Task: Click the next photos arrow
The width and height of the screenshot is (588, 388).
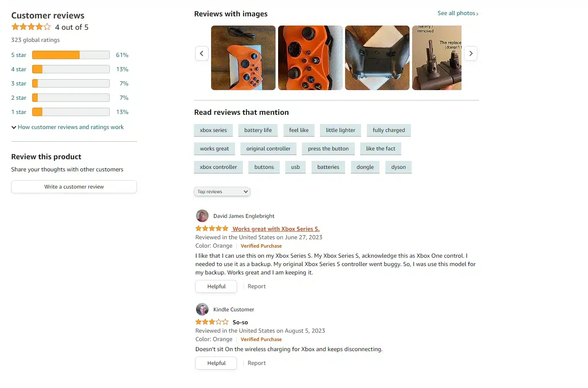Action: (471, 54)
